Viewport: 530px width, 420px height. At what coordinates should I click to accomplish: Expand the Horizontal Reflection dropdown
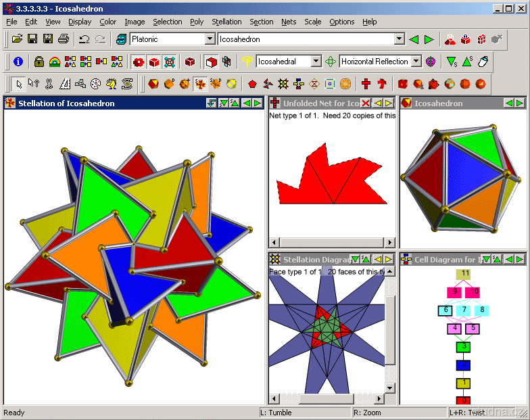pyautogui.click(x=416, y=62)
